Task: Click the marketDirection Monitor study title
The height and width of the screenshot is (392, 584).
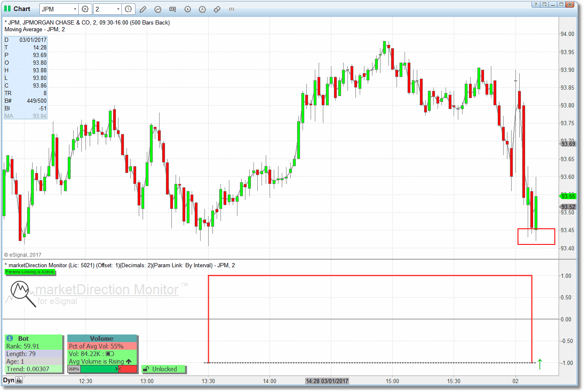Action: click(119, 265)
